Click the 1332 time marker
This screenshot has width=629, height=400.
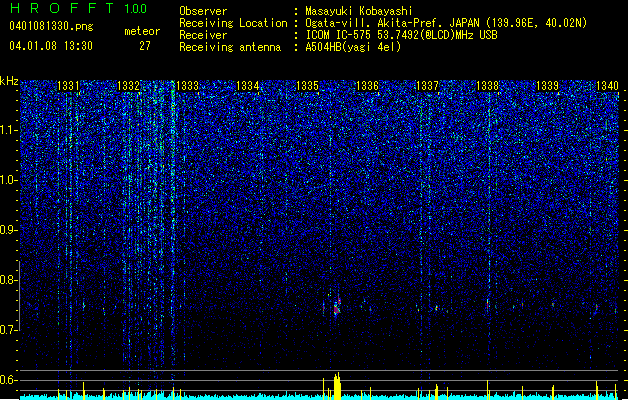tap(128, 86)
